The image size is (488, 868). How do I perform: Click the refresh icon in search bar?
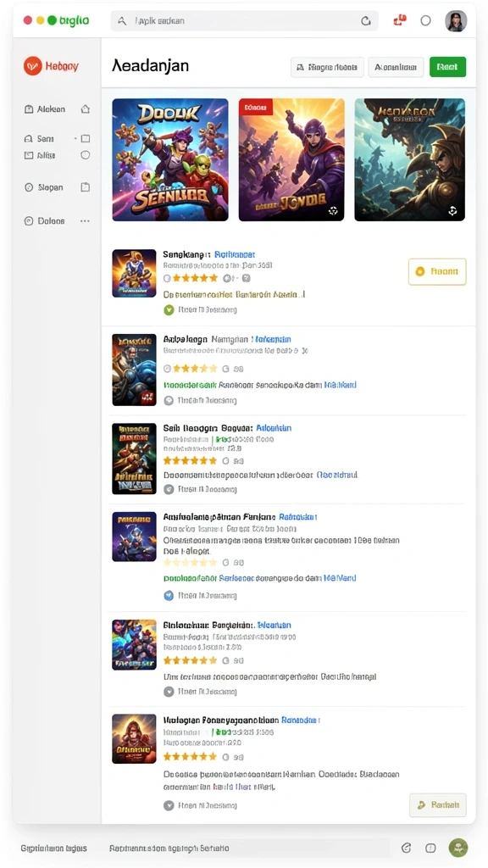pos(366,21)
